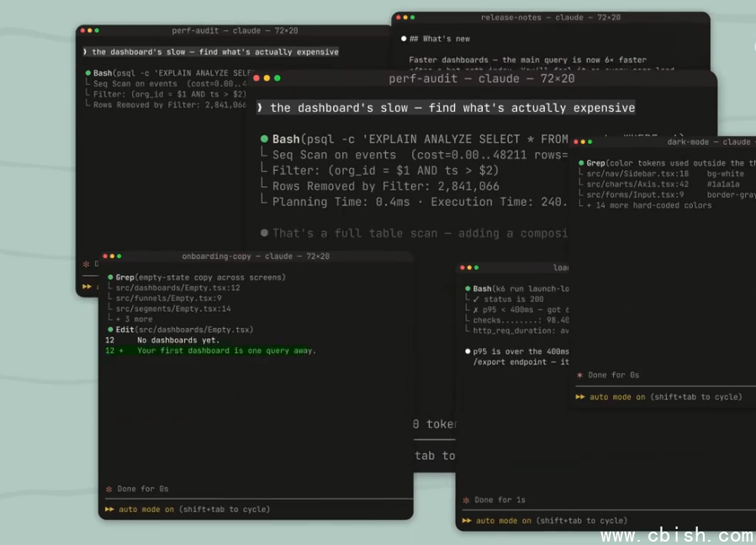The image size is (756, 545).
Task: Click 'src/segments/Empty.tsx:14' in onboarding-copy window
Action: point(173,309)
